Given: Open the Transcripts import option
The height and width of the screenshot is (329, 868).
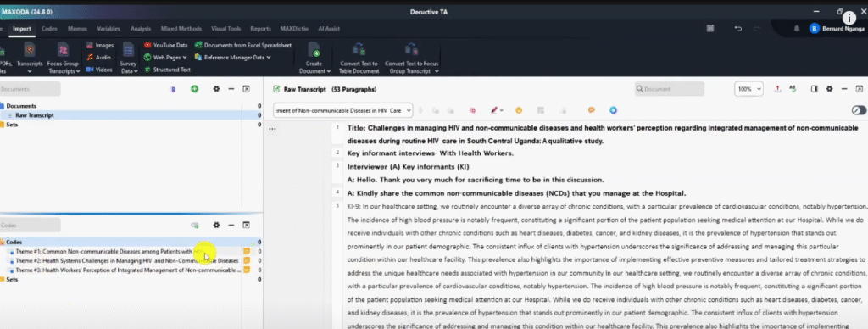Looking at the screenshot, I should pyautogui.click(x=30, y=57).
